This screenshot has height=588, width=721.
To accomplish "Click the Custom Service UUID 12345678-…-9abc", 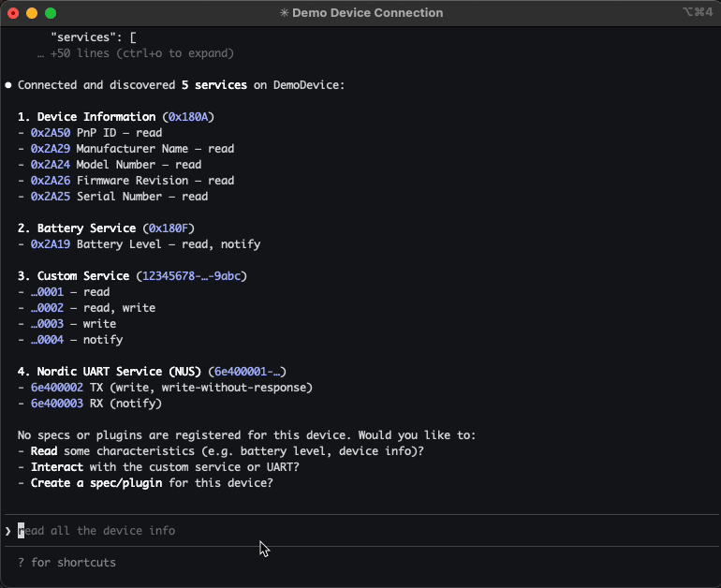I will pos(191,276).
